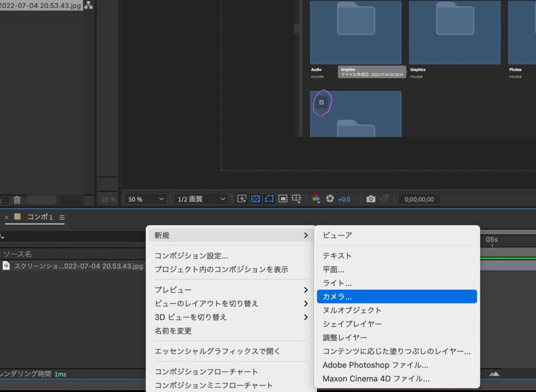Toggle mask and shape path visibility
Screen dimensions: 536x392
click(x=269, y=199)
